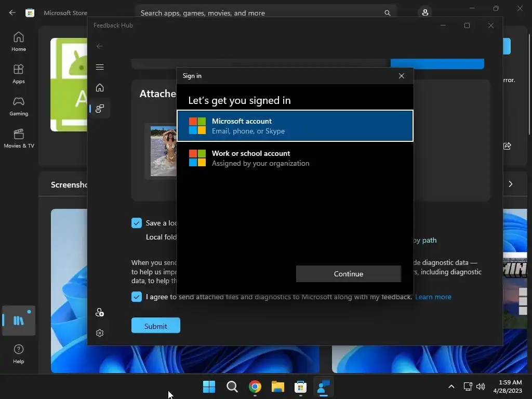Open Google Chrome from taskbar
Viewport: 532px width, 399px height.
tap(255, 387)
